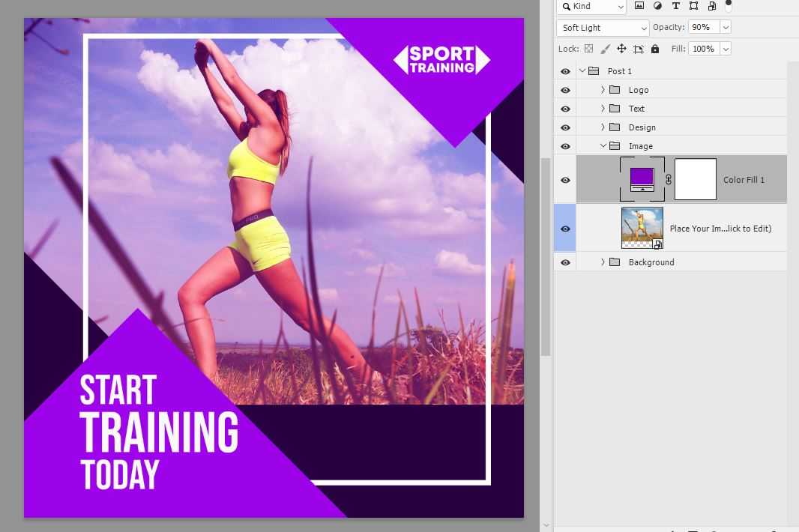
Task: Lock image pixels brush icon
Action: pyautogui.click(x=605, y=49)
